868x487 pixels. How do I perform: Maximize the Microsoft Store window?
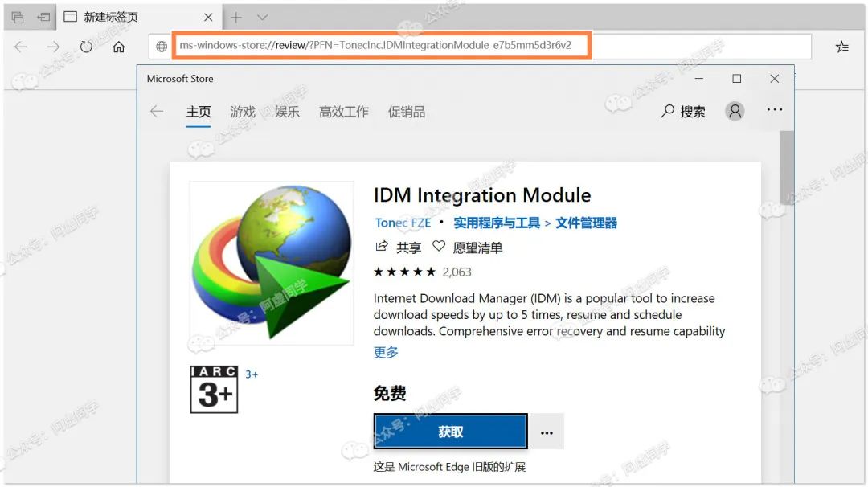coord(737,79)
